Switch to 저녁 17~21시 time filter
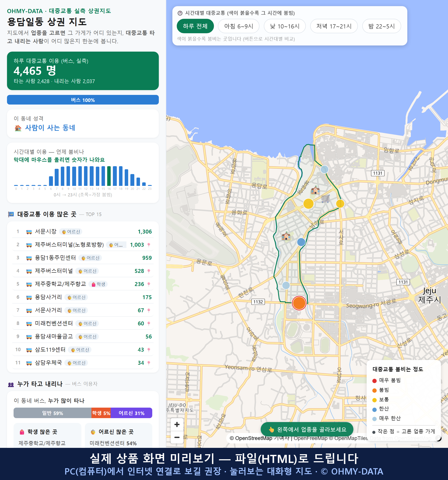This screenshot has width=448, height=480. click(334, 26)
